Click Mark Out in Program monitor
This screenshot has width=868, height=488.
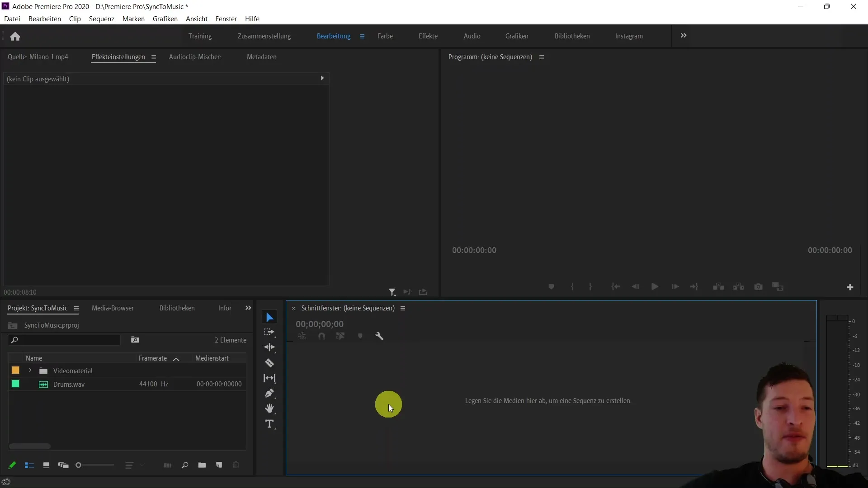590,286
